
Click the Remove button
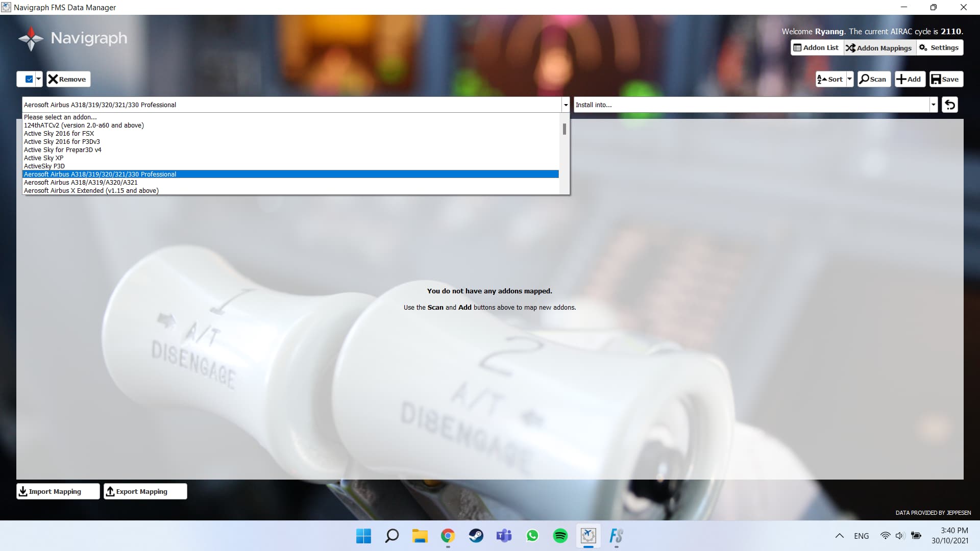68,79
